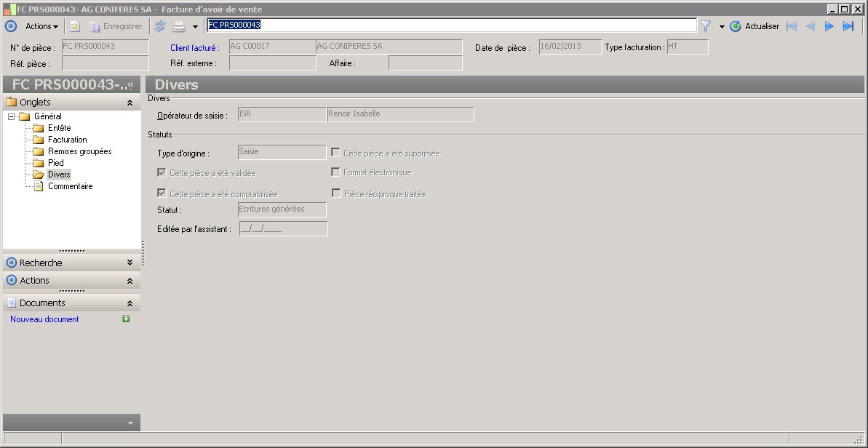The image size is (868, 448).
Task: Open the bottom arrow of left panel
Action: point(131,423)
